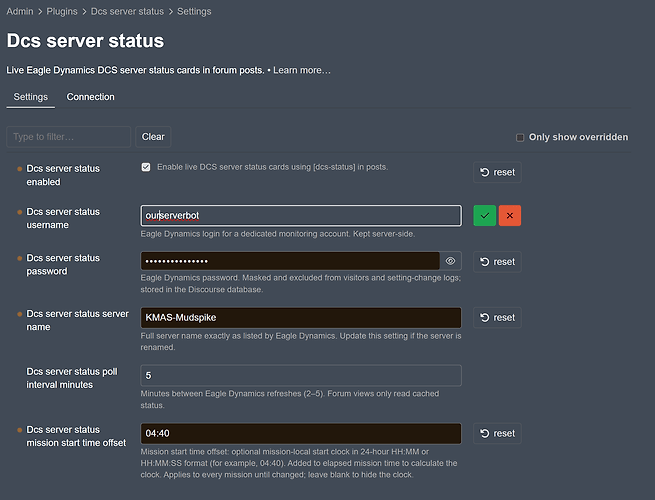Click the Clear filter button
The image size is (655, 500).
[153, 137]
